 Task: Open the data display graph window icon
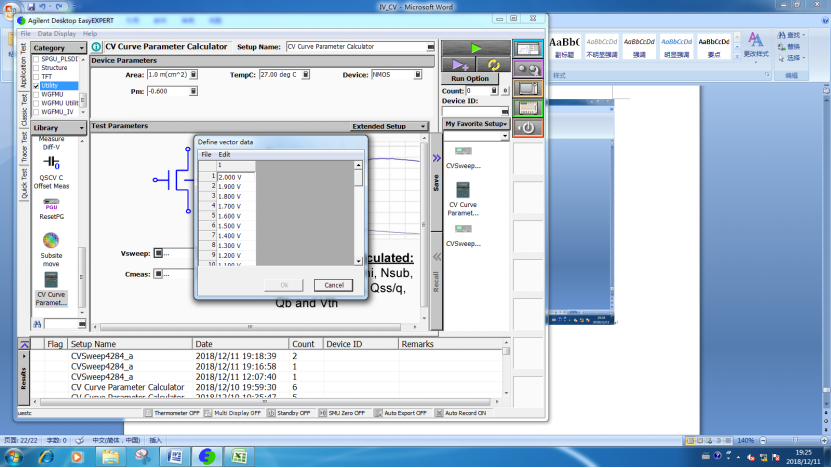[528, 49]
